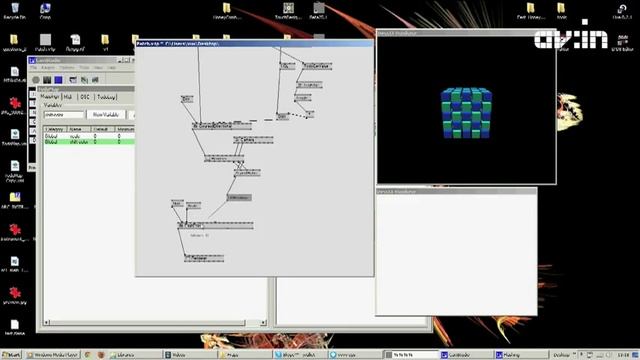Image resolution: width=640 pixels, height=360 pixels.
Task: Select the dark gray highlighted patch node
Action: click(x=239, y=198)
